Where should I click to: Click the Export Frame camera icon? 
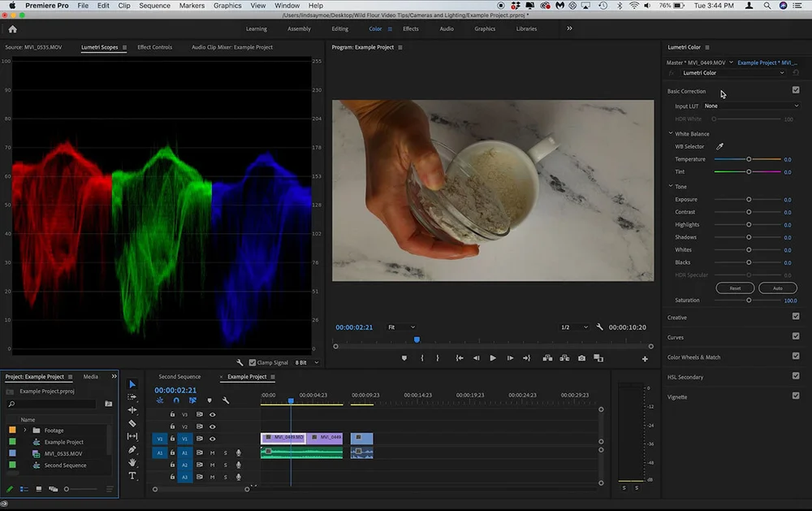581,358
